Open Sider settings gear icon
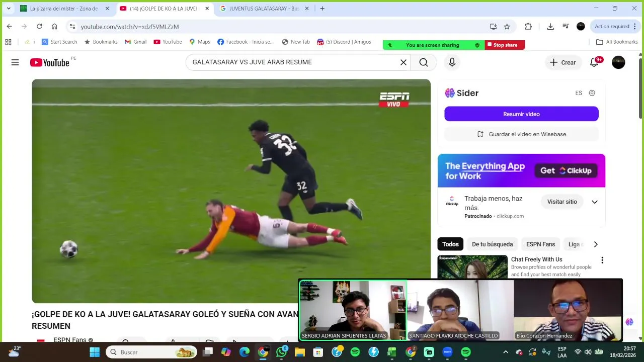 tap(592, 93)
